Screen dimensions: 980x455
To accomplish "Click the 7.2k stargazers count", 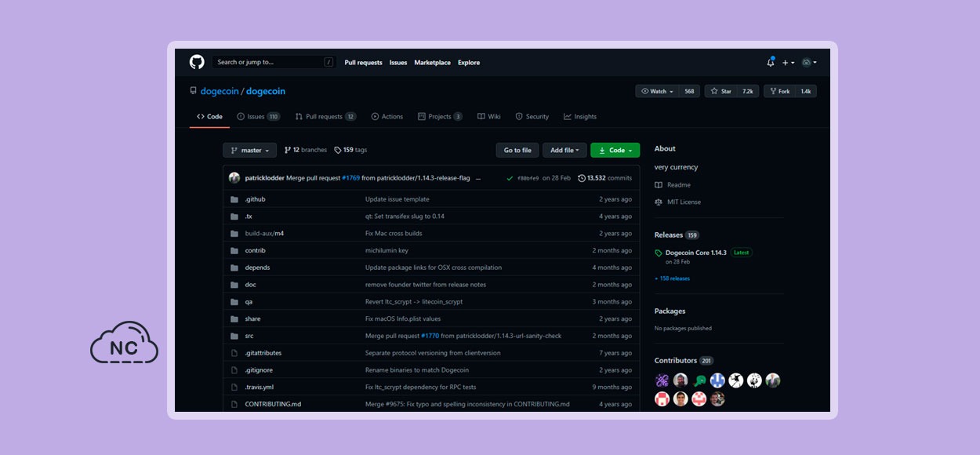I will coord(748,92).
